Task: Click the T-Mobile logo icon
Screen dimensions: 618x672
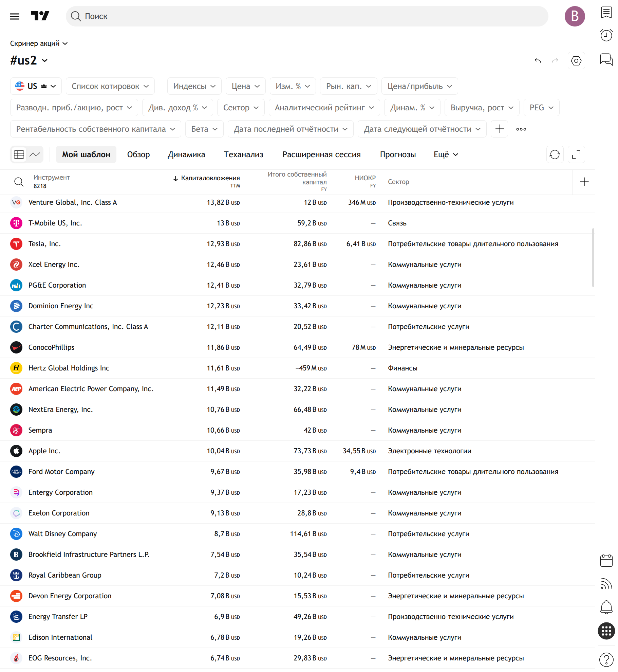Action: (x=16, y=223)
